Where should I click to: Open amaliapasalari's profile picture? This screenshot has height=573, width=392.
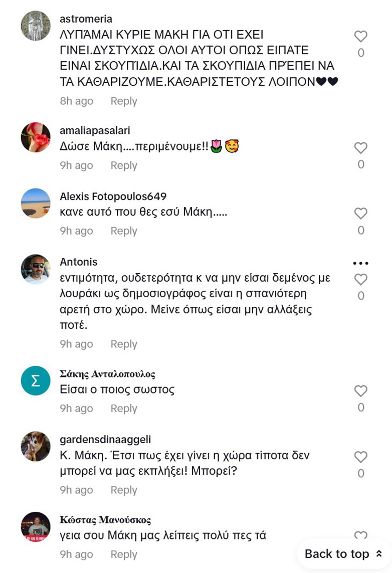36,137
